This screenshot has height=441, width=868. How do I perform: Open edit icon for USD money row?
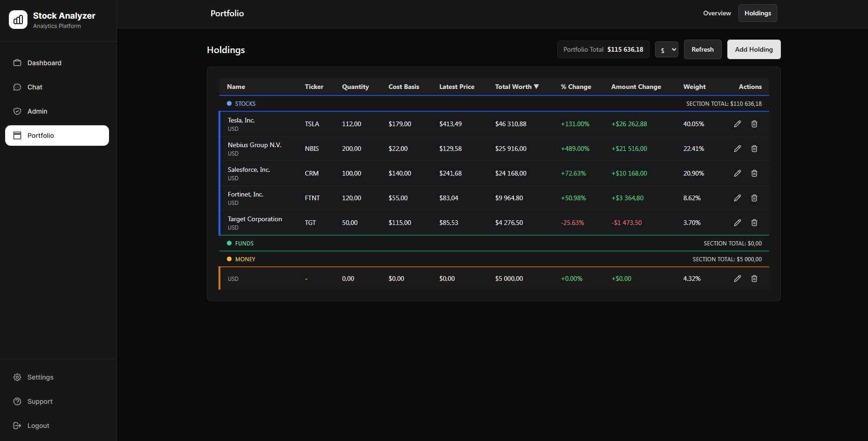738,278
